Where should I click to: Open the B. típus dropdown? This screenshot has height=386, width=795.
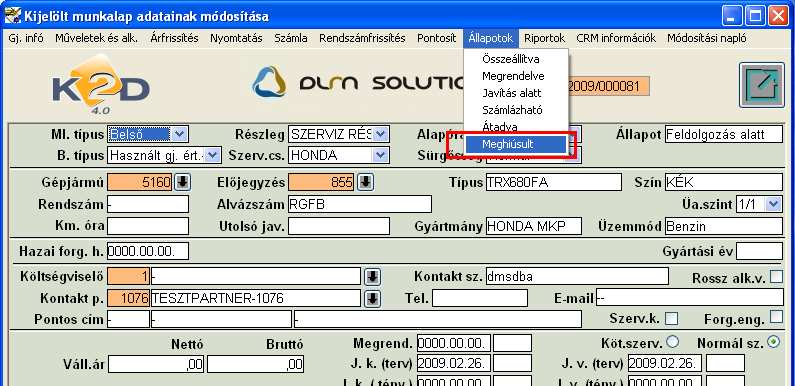(x=213, y=155)
